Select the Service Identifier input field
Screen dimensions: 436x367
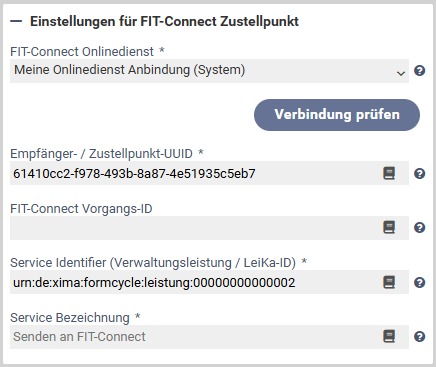(209, 282)
